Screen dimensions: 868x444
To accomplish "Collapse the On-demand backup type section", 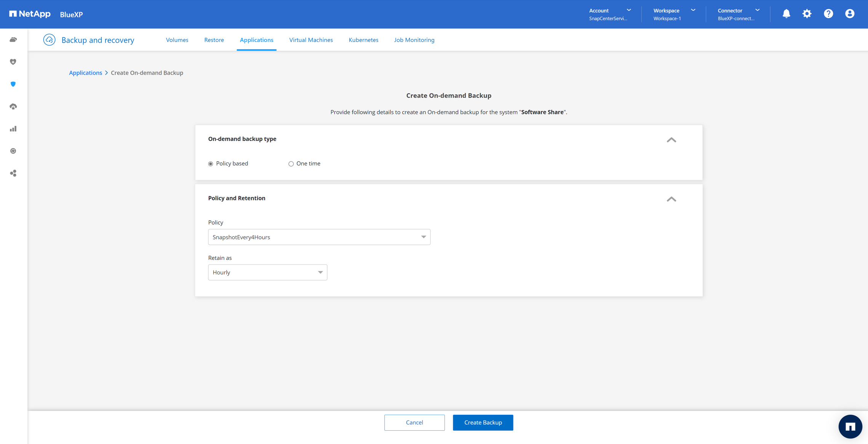I will coord(671,140).
